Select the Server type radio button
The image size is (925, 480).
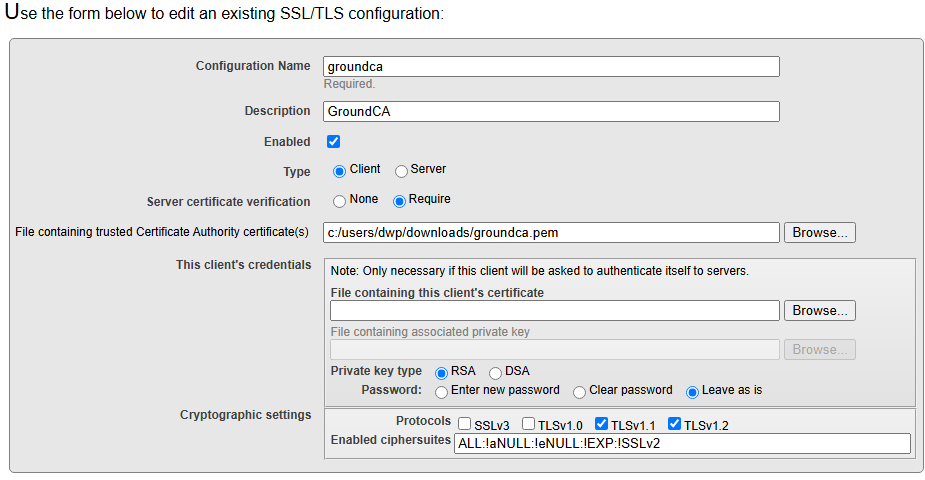[401, 172]
